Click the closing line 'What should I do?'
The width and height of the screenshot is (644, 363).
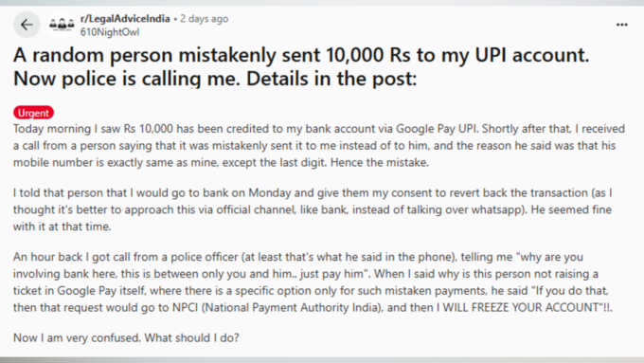click(192, 338)
